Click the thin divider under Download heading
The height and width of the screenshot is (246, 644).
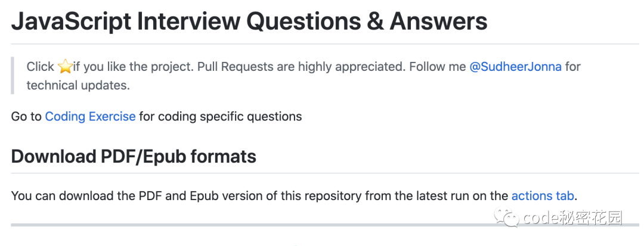click(325, 173)
